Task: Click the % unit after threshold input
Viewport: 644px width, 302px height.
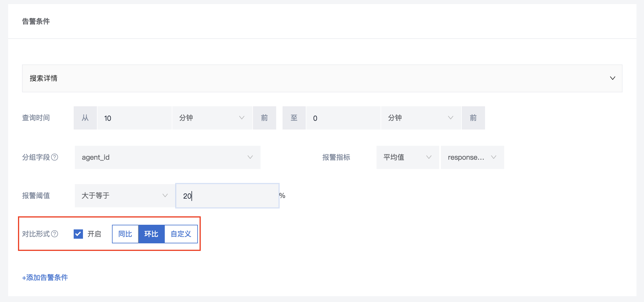Action: point(282,196)
